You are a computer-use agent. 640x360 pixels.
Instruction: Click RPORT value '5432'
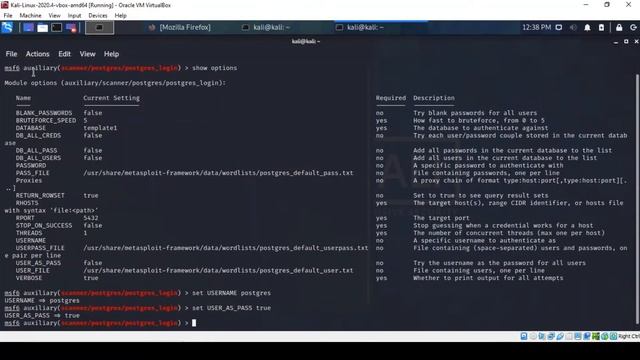point(91,218)
